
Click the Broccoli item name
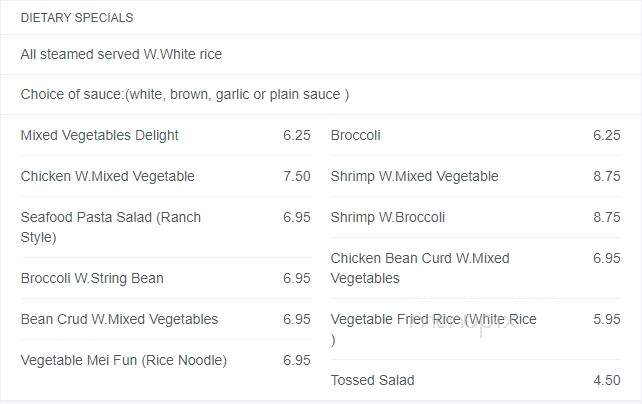[x=355, y=135]
